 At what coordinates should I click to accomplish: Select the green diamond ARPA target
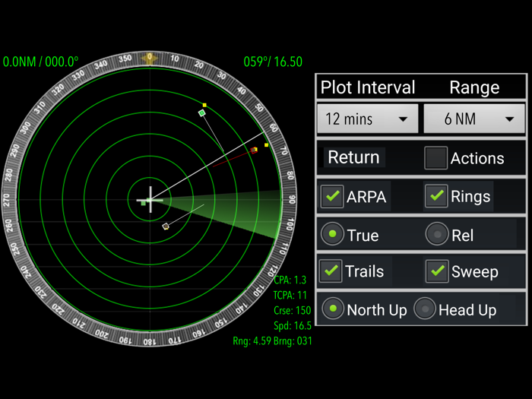[202, 113]
